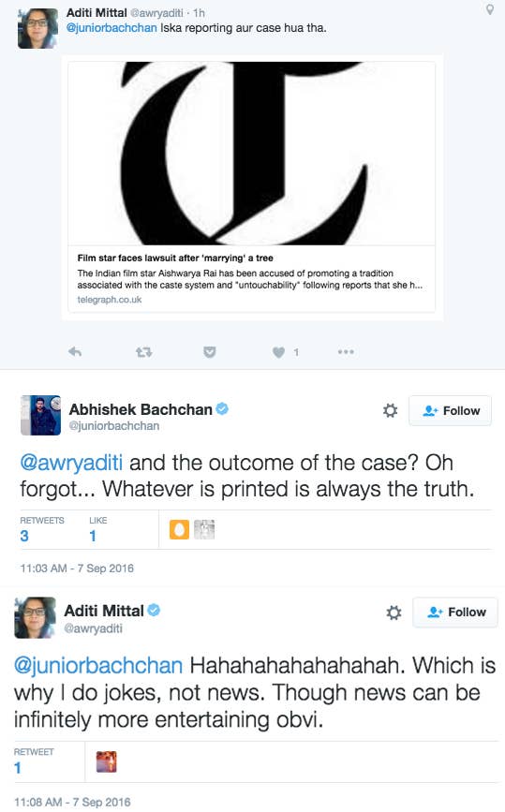Retweet the telegraph link tweet
This screenshot has height=812, width=505.
[x=143, y=352]
